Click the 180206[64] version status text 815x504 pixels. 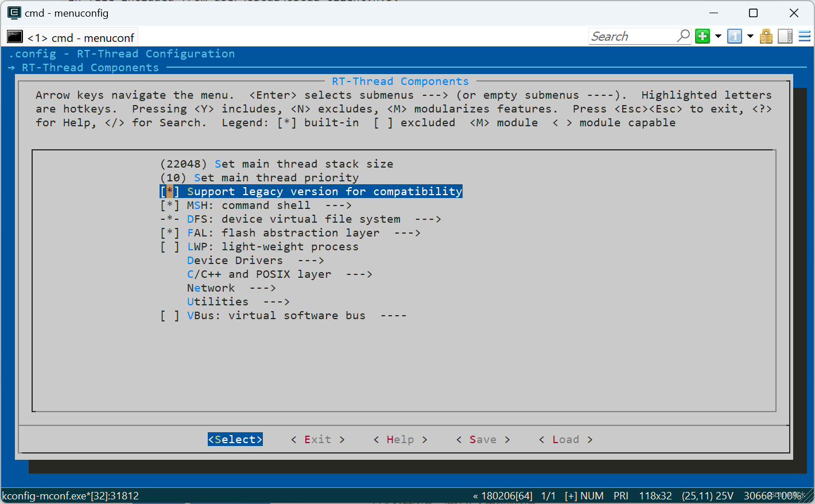pos(507,495)
